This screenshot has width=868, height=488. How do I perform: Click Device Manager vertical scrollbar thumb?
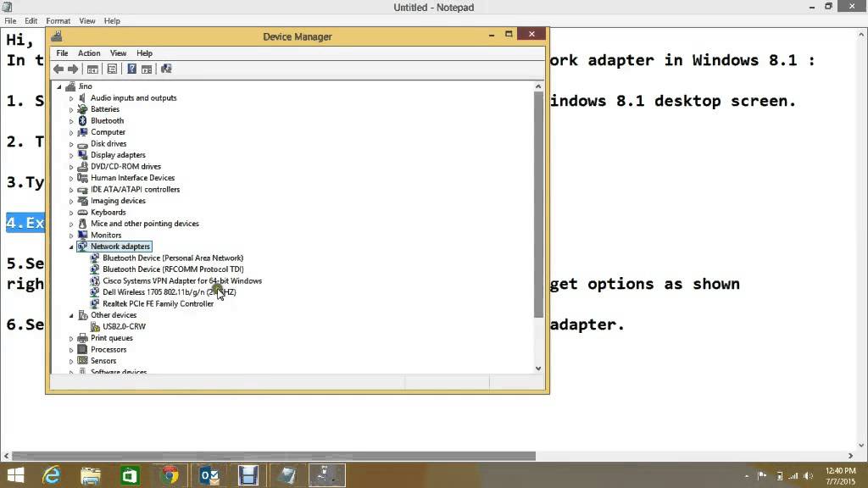pos(538,205)
